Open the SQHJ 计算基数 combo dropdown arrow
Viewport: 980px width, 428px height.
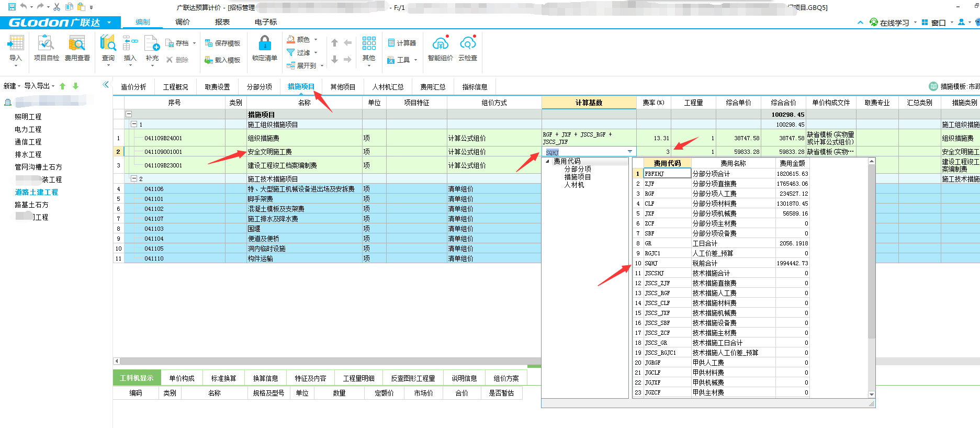(630, 152)
